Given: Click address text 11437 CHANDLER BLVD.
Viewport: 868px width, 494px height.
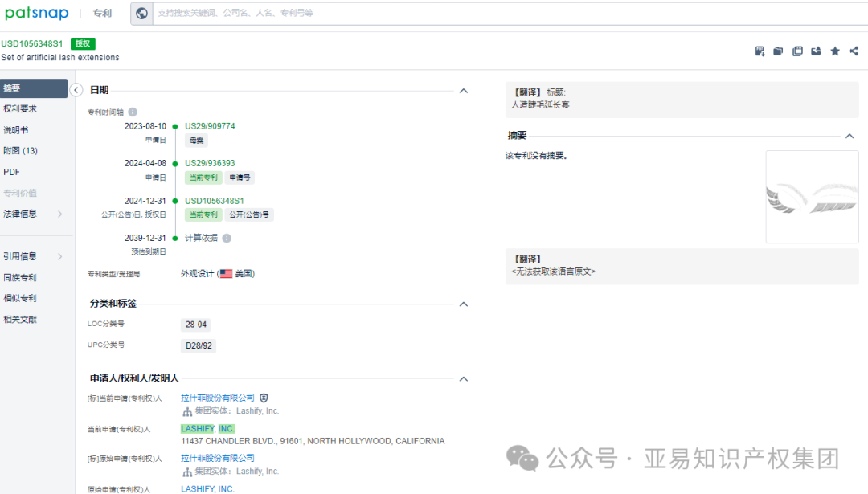Looking at the screenshot, I should (313, 441).
